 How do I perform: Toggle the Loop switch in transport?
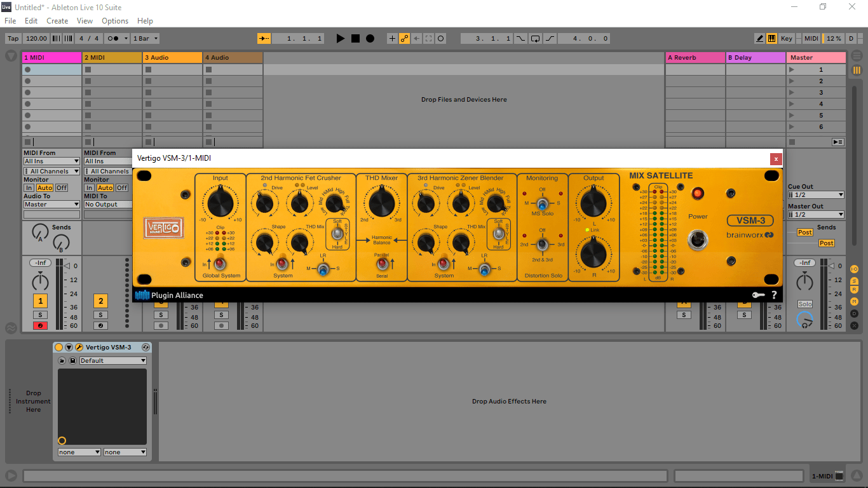tap(536, 39)
